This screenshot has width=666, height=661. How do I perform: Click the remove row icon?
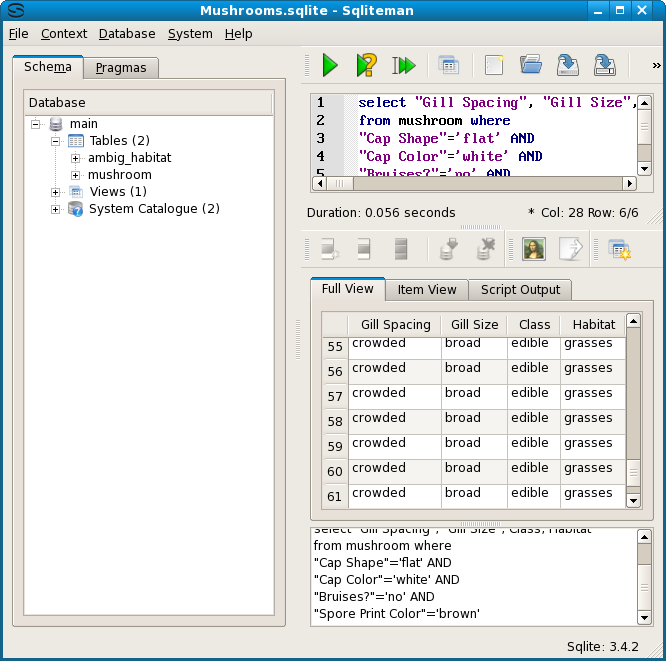pos(401,249)
